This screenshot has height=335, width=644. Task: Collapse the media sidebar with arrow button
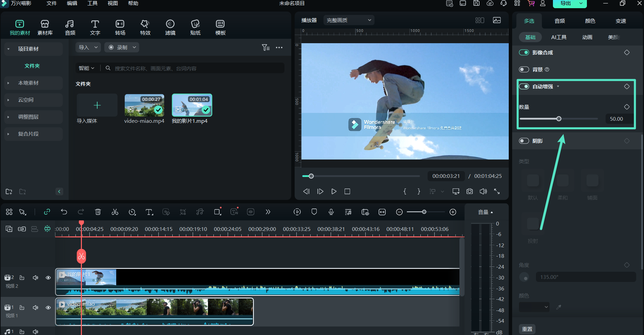click(59, 191)
